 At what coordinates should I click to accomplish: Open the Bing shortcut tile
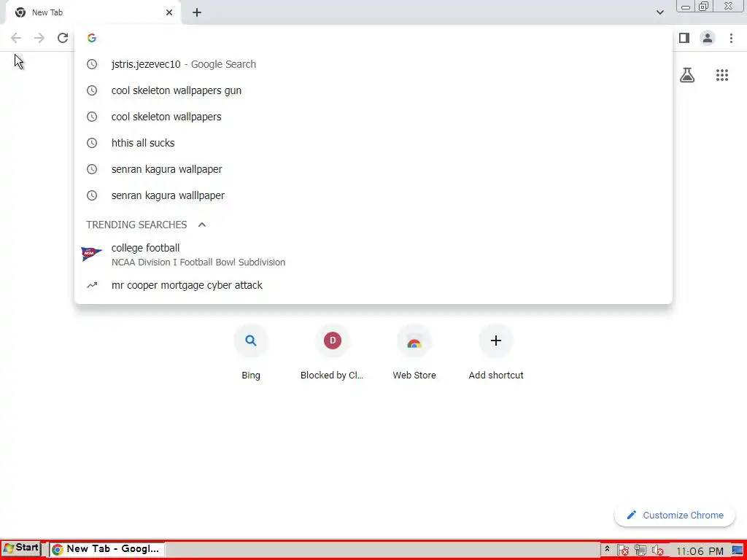click(x=251, y=354)
